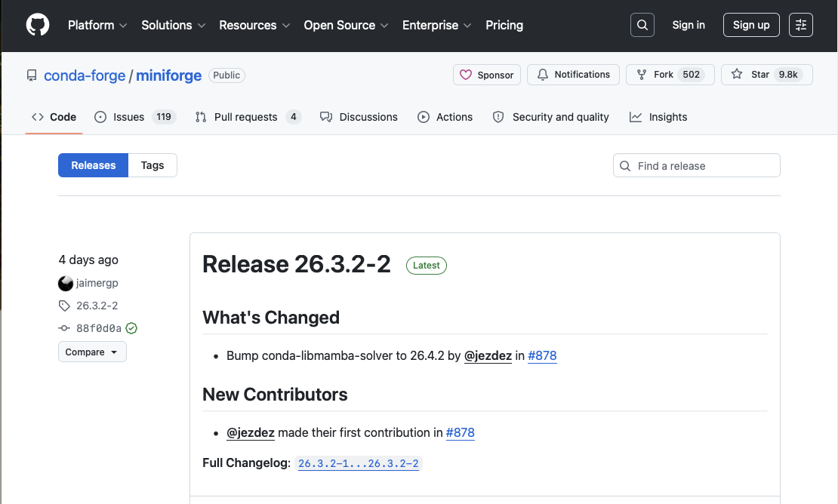Screen dimensions: 838x504
Task: Click the Fork count 502
Action: point(691,75)
